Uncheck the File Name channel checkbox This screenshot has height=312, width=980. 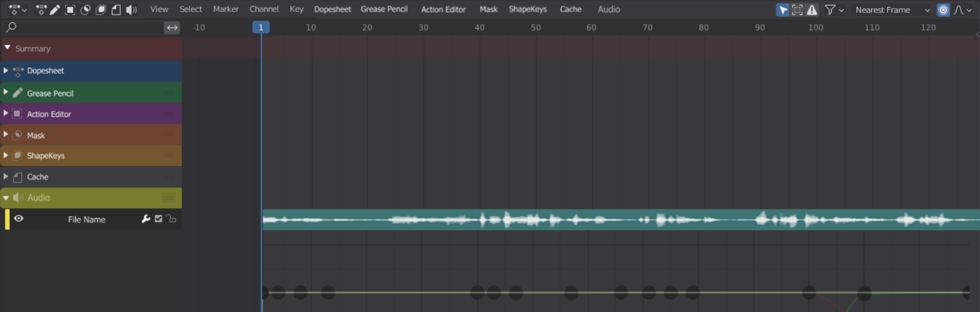[x=158, y=219]
